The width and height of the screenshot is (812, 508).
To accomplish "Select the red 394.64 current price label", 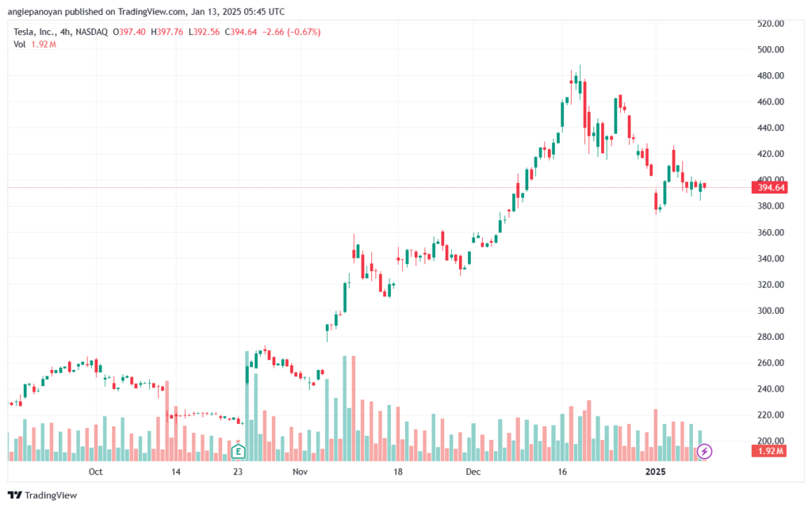I will tap(771, 188).
